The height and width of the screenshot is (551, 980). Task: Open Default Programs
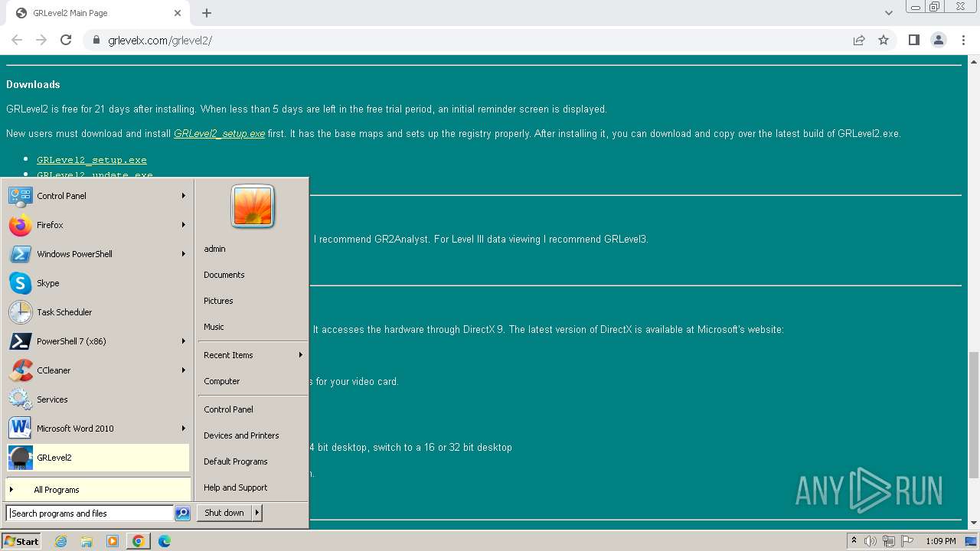click(x=236, y=461)
